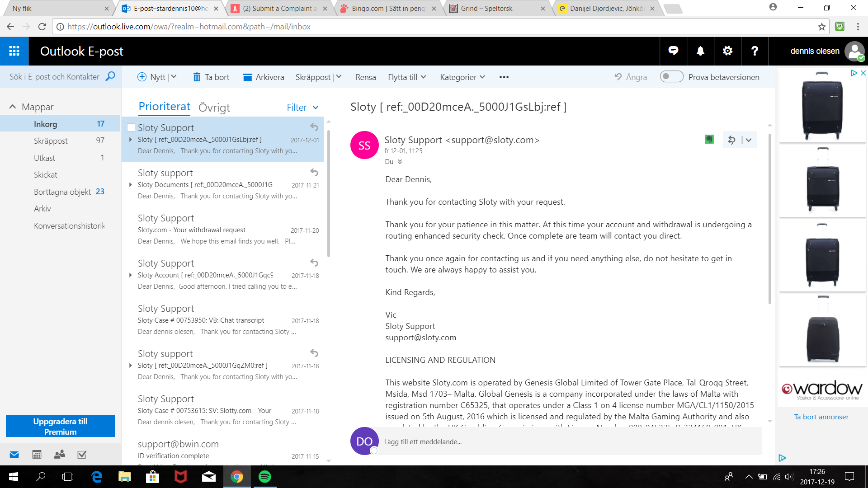Click the Evernote icon in message header
Image resolution: width=868 pixels, height=488 pixels.
point(709,140)
